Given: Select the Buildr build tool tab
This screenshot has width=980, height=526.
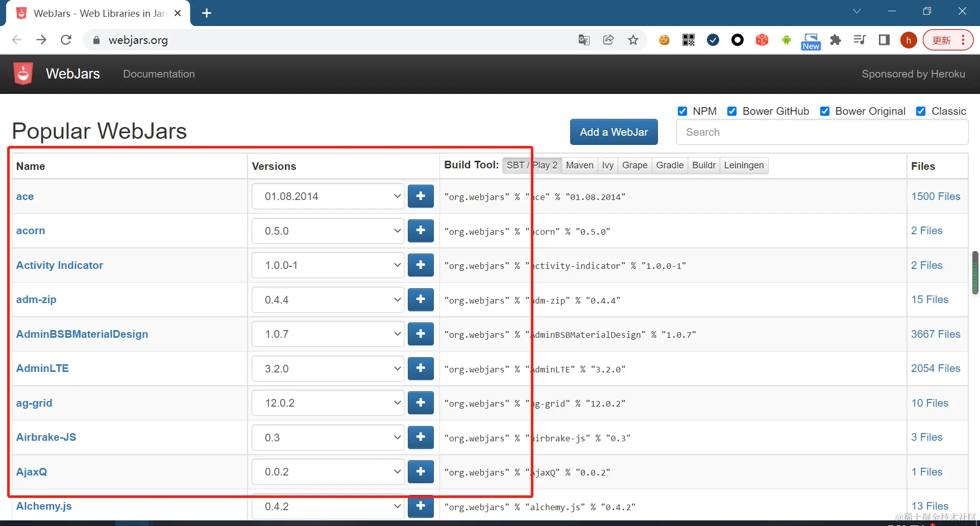Looking at the screenshot, I should (x=703, y=165).
